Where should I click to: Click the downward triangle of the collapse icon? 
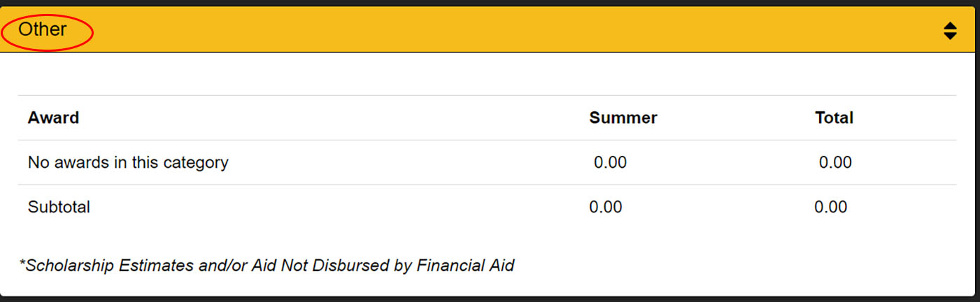949,35
